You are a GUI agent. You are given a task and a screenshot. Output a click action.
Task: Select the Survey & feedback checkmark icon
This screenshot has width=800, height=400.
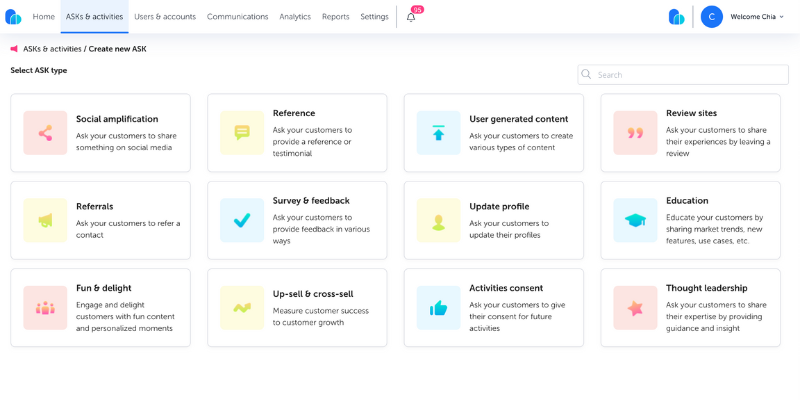click(242, 220)
